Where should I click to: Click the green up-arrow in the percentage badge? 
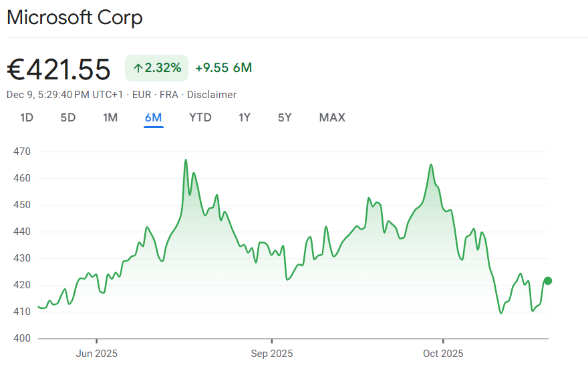(138, 68)
